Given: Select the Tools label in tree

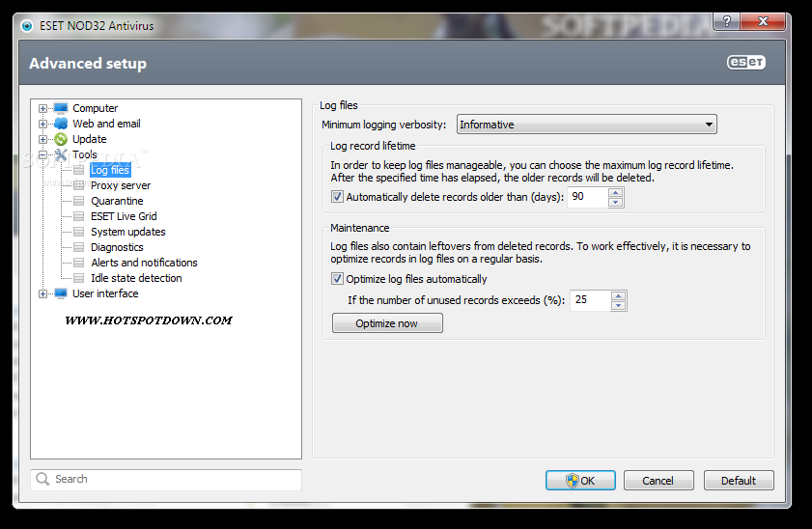Looking at the screenshot, I should [85, 154].
